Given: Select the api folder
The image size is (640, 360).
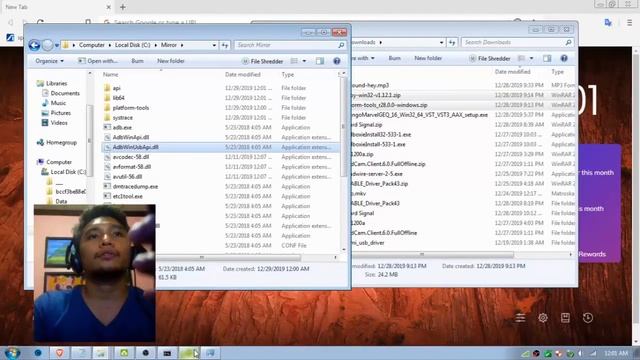Looking at the screenshot, I should pyautogui.click(x=117, y=88).
